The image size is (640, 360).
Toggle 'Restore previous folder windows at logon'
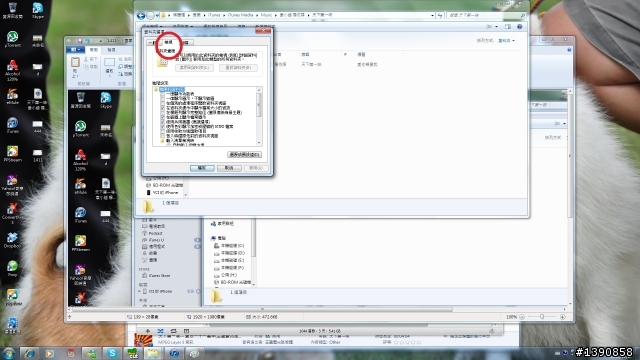tap(162, 136)
